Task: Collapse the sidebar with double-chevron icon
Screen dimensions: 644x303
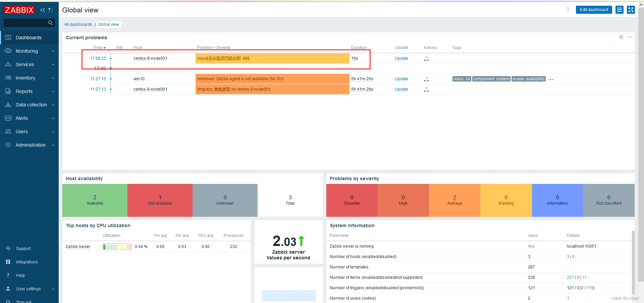Action: tap(43, 10)
